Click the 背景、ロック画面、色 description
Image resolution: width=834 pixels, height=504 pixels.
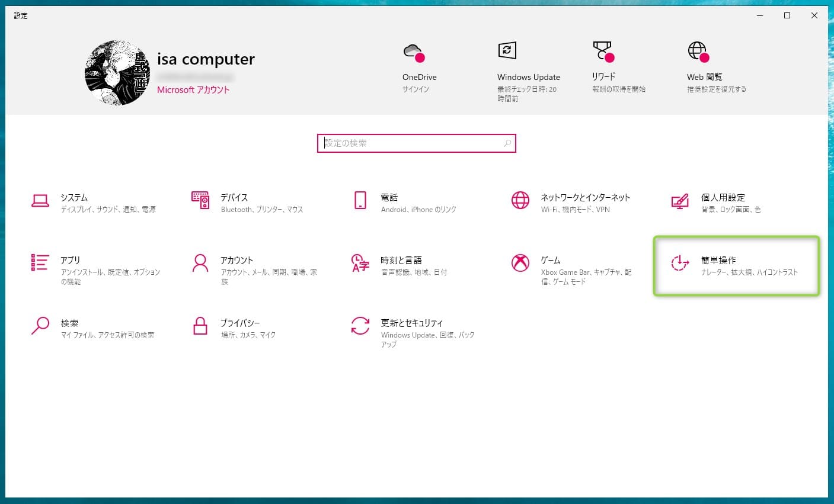[x=731, y=210]
